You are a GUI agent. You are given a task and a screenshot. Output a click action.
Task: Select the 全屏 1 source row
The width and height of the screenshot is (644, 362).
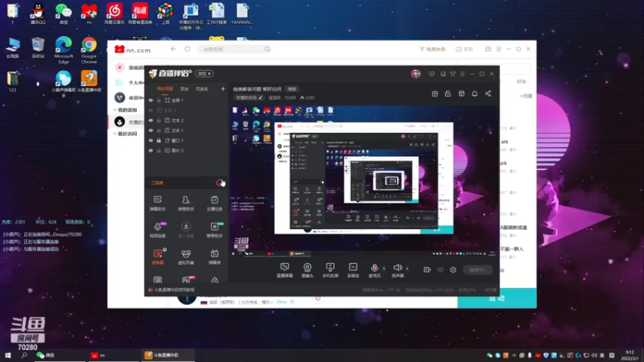187,100
